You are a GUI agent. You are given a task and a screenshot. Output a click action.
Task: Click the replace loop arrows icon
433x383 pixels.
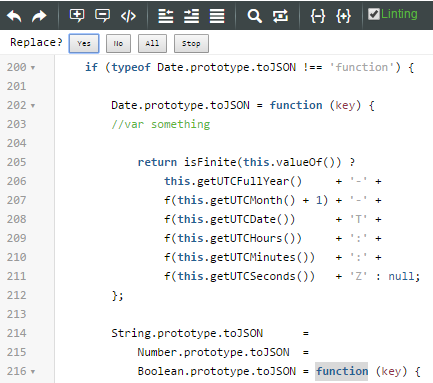click(280, 16)
